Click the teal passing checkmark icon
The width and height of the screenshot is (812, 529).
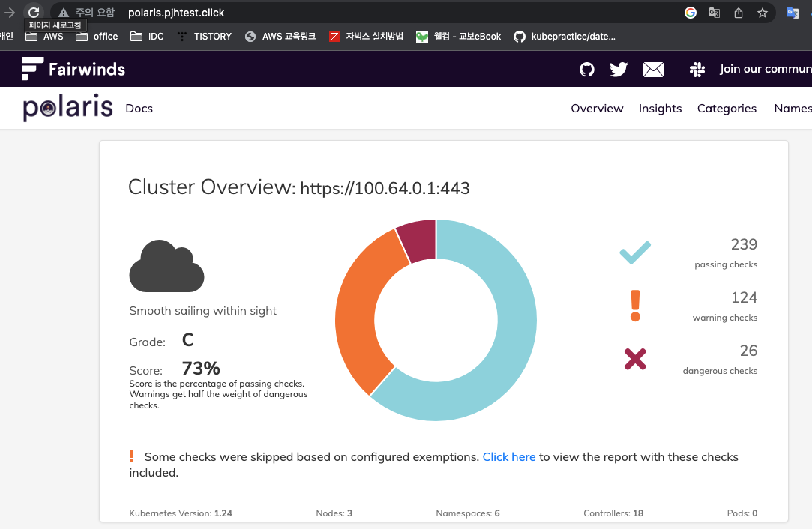[x=635, y=253]
